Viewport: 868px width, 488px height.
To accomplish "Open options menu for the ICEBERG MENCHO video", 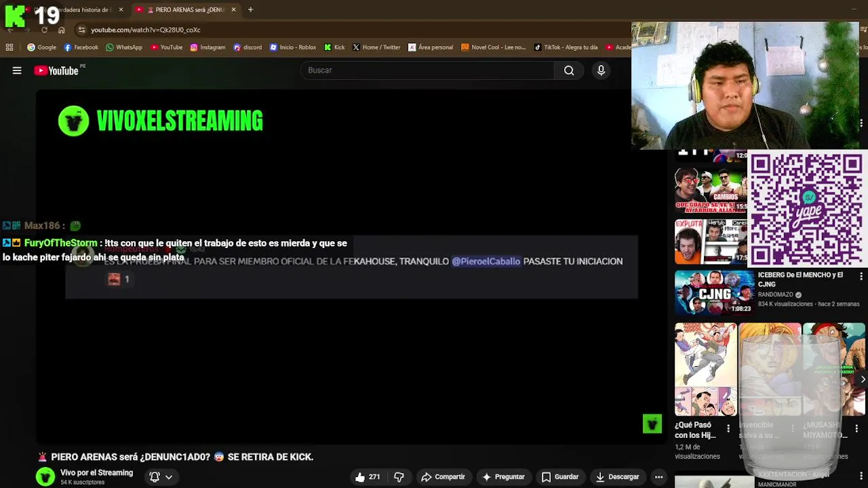I will (861, 277).
